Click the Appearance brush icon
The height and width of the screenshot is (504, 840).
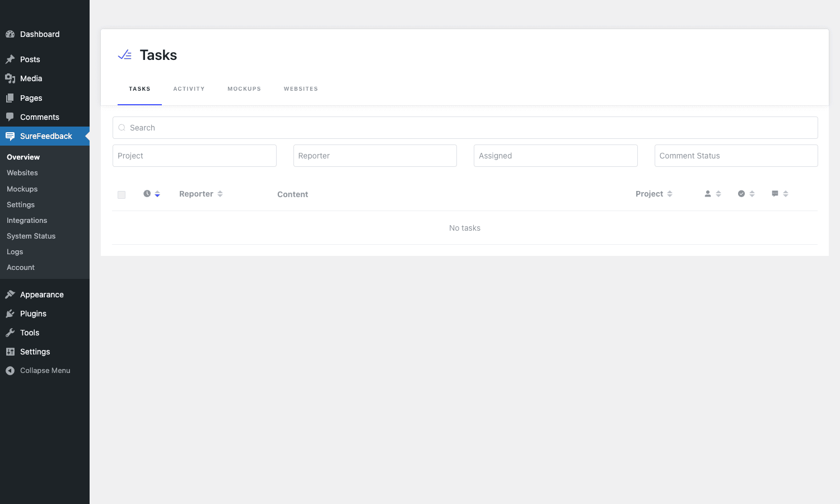10,295
